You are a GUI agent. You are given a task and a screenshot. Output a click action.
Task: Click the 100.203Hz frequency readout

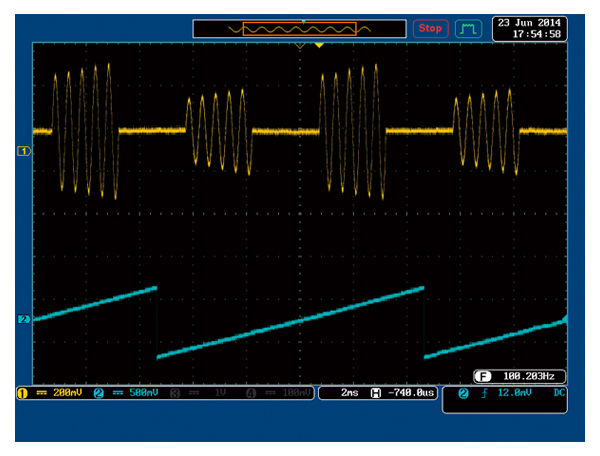click(531, 377)
